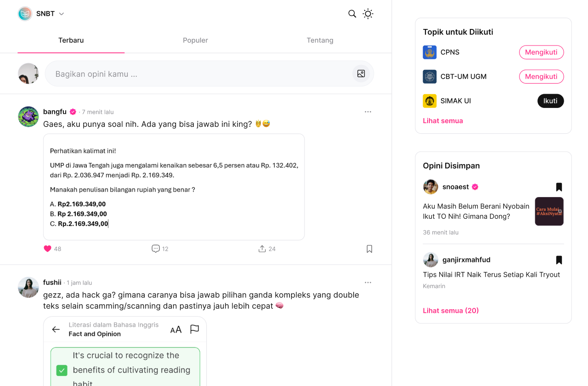Screen dimensions: 588x386
Task: Tick the green checkbox answer option
Action: (62, 370)
